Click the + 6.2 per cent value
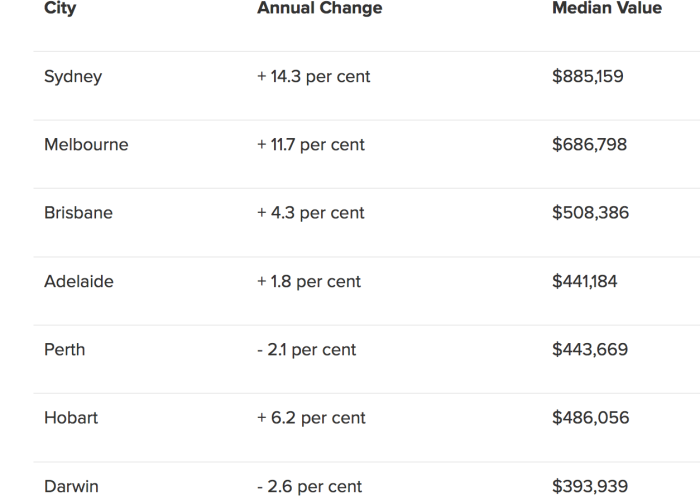This screenshot has width=700, height=500. (311, 418)
